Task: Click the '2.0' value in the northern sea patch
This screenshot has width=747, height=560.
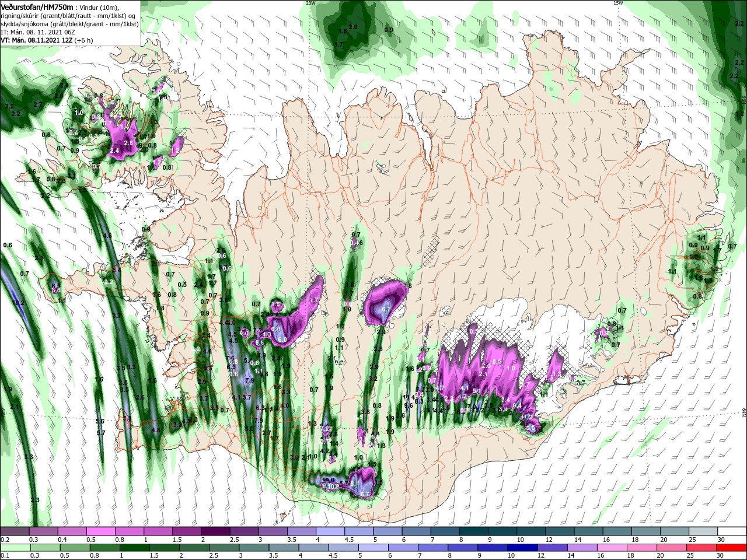Action: (x=353, y=27)
